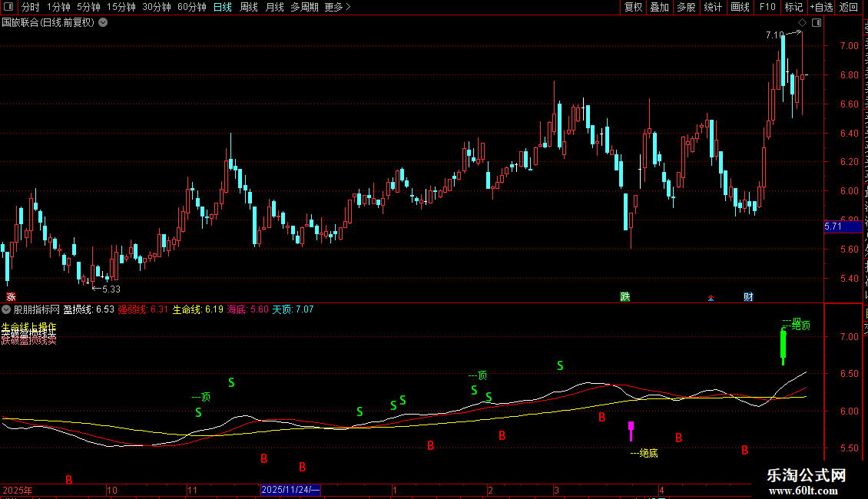Screen dimensions: 868x499
Task: Click the 盈损线: 6.53 indicator value
Action: point(88,310)
